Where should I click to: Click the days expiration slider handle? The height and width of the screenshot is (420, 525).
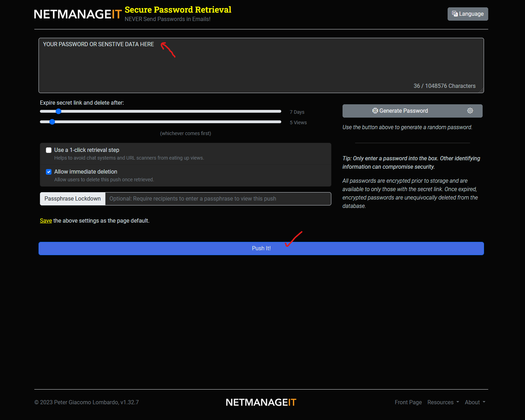pos(58,111)
